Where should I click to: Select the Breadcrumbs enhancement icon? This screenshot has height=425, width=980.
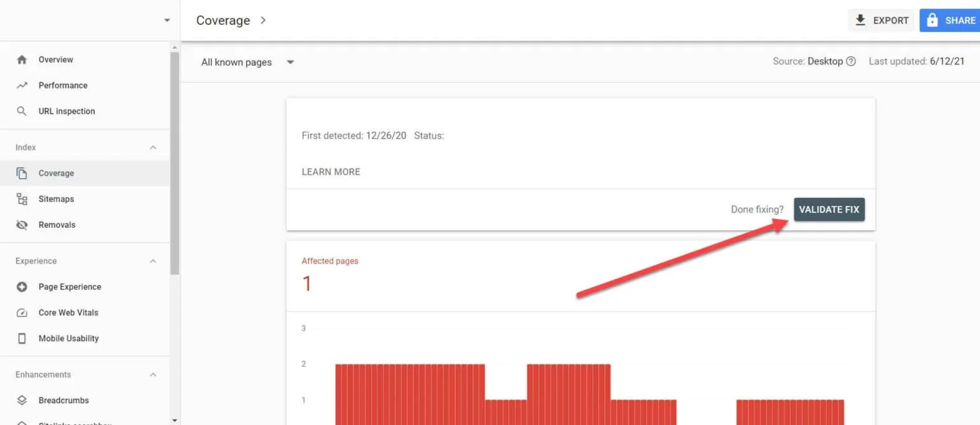click(21, 400)
